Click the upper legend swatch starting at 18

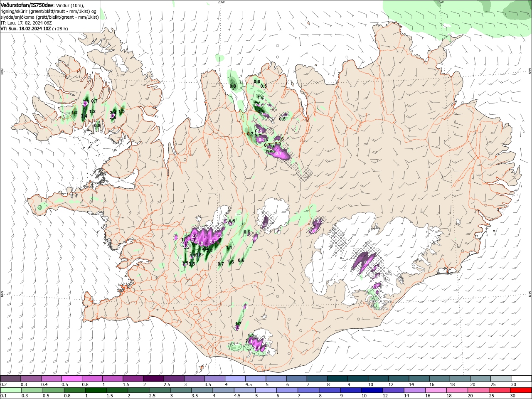coord(460,379)
